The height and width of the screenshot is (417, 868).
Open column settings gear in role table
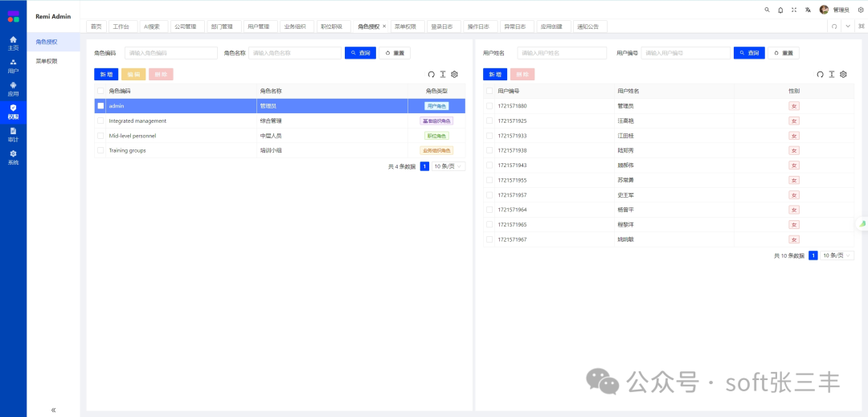[x=454, y=74]
